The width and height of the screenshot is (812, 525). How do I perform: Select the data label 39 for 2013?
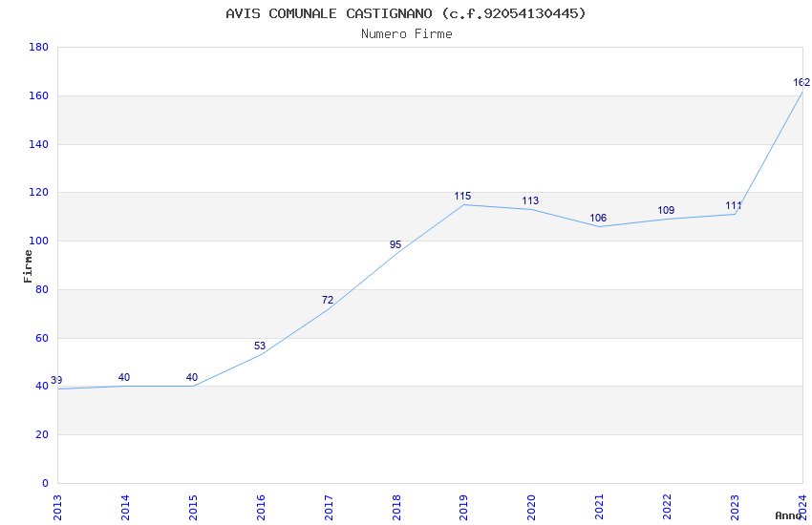[x=56, y=380]
